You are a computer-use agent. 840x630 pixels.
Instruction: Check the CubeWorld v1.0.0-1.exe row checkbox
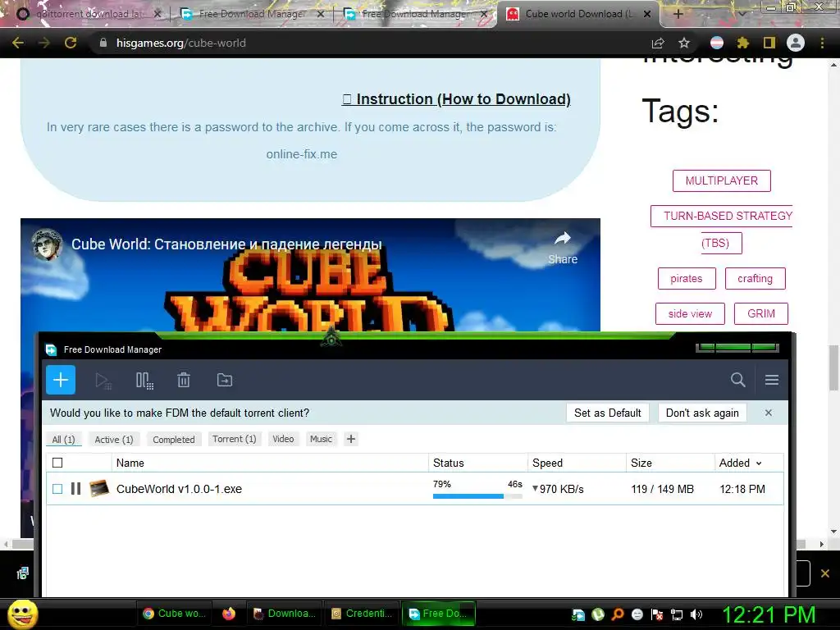57,489
